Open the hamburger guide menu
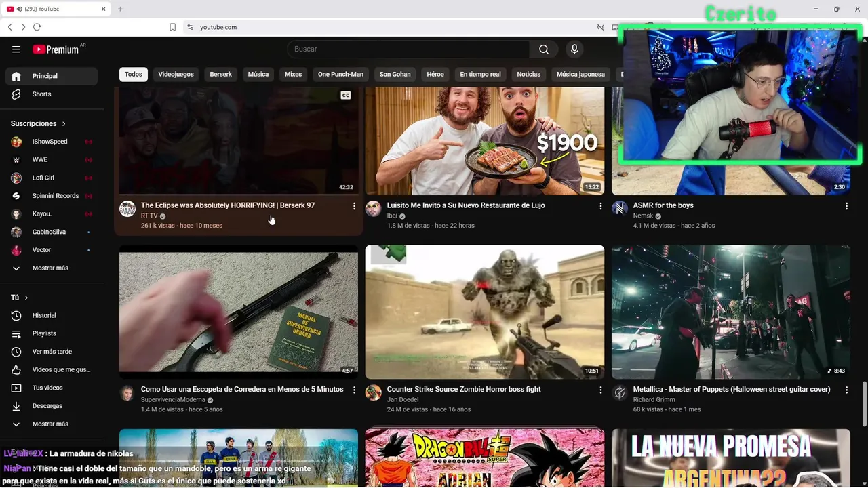Screen dimensions: 868x488 tap(16, 49)
